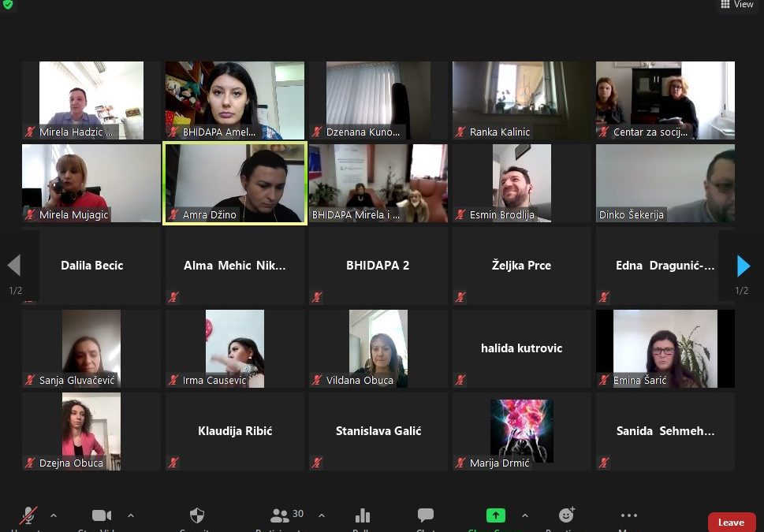Open the Polls bar chart icon
The height and width of the screenshot is (532, 764).
coord(363,516)
